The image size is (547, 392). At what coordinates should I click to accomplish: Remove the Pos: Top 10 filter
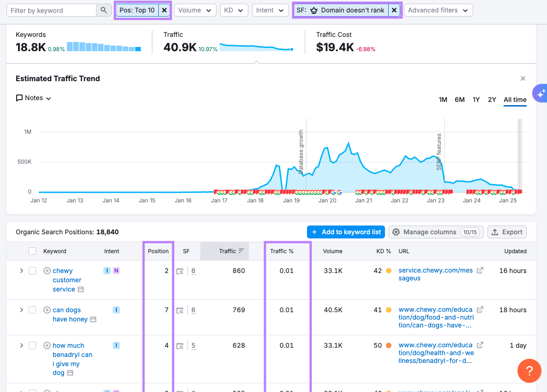[x=164, y=10]
